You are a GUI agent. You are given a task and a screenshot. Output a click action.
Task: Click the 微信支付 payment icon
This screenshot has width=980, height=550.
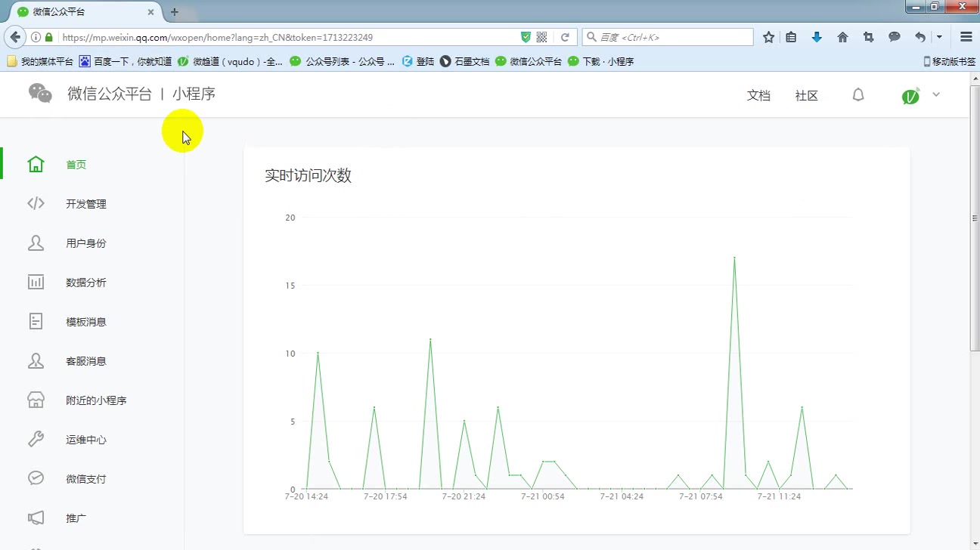(x=36, y=478)
